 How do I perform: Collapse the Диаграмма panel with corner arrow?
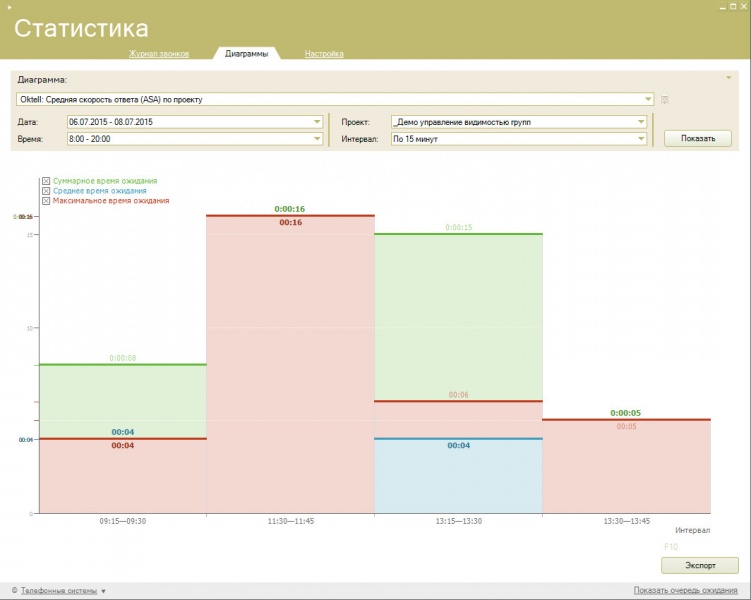coord(728,78)
